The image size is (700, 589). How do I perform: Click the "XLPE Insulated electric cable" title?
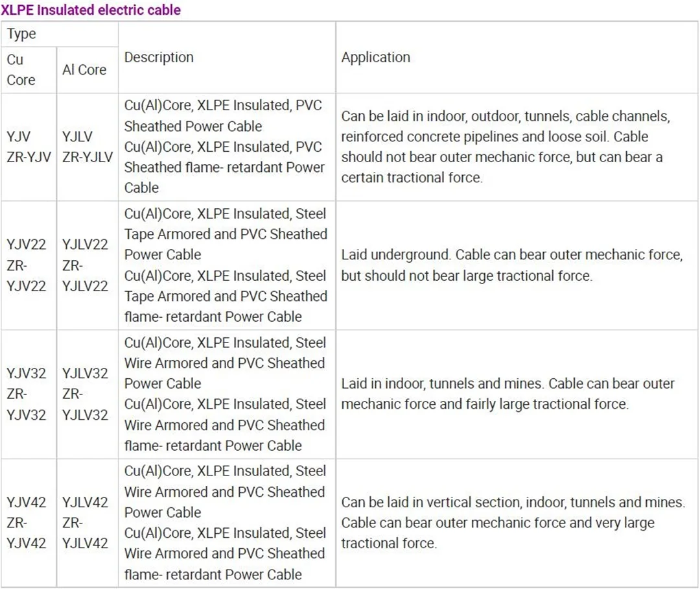click(x=91, y=10)
